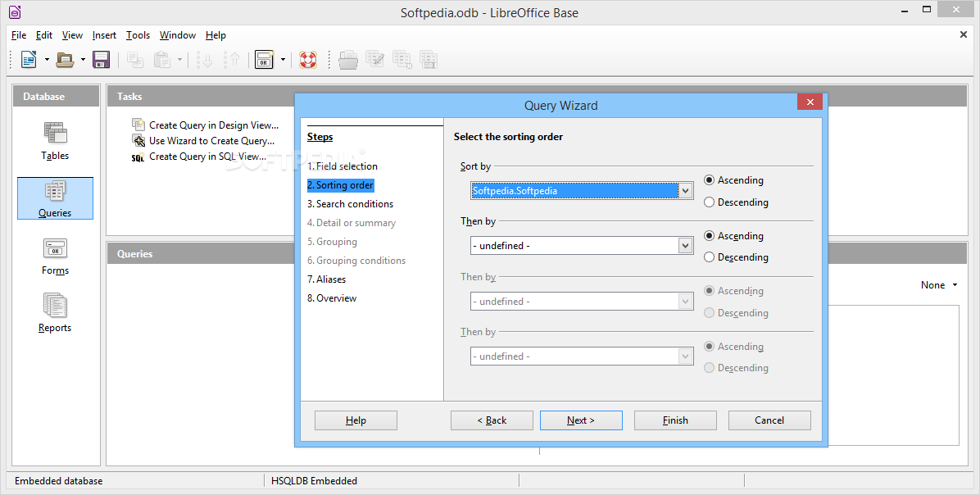Click Create Query in Design View icon
The height and width of the screenshot is (495, 980).
pyautogui.click(x=138, y=125)
